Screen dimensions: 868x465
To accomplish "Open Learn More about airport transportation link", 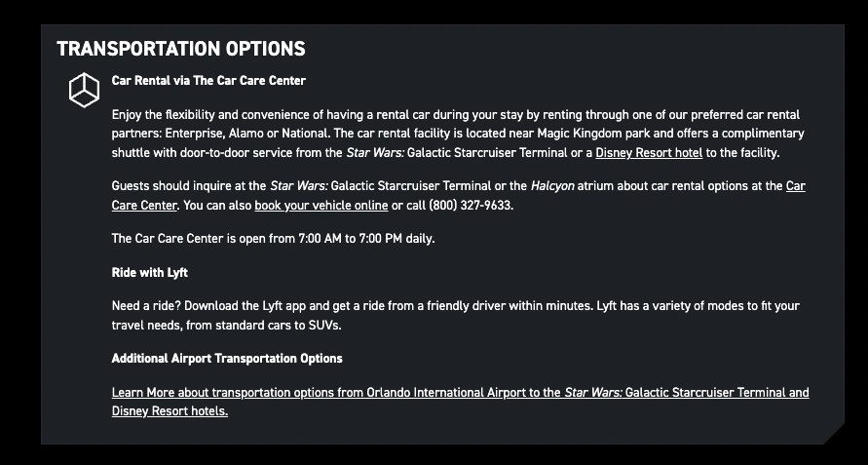I will click(460, 393).
